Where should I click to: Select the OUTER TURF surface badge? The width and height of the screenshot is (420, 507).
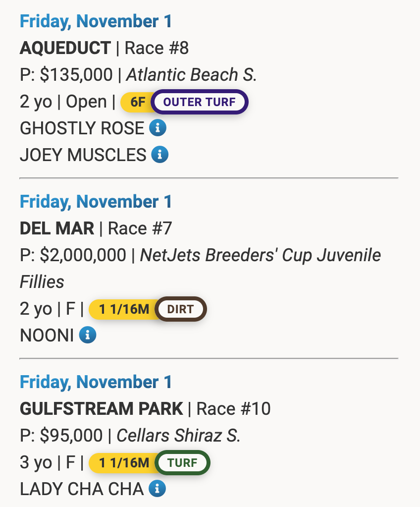pos(199,102)
